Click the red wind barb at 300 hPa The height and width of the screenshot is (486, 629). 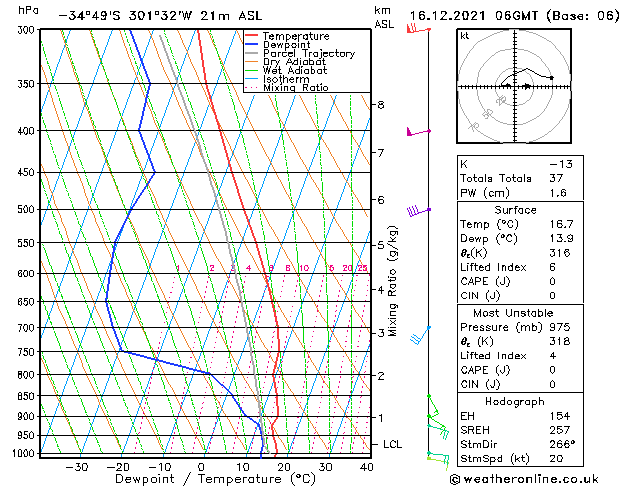[x=414, y=29]
